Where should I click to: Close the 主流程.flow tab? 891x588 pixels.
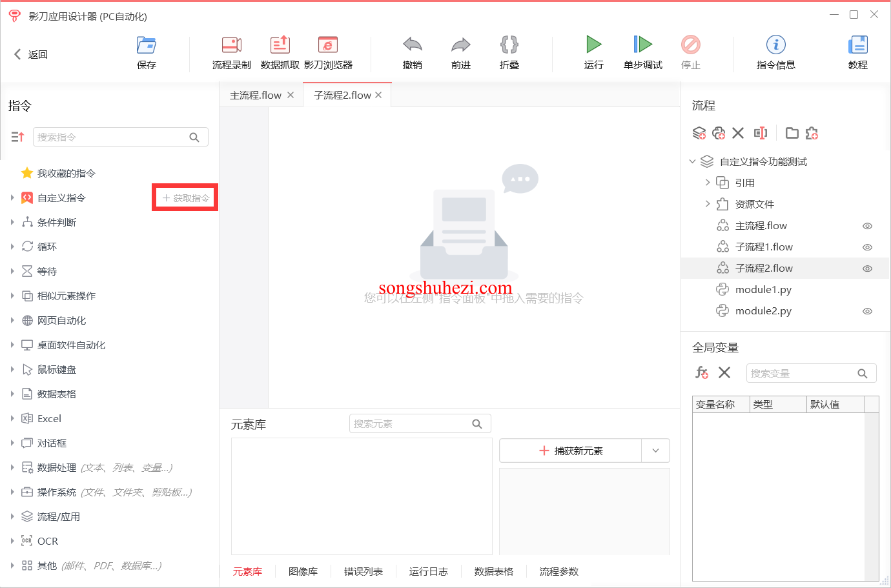(x=291, y=95)
